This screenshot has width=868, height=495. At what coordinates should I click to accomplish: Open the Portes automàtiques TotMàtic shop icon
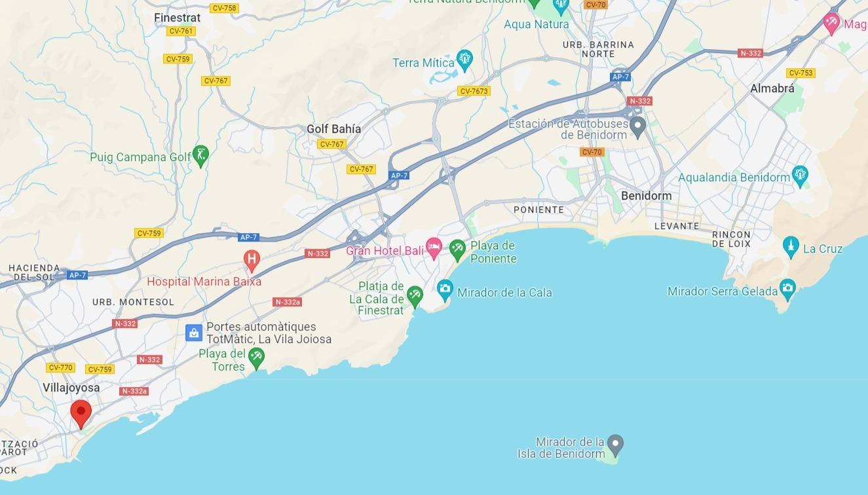coord(193,333)
